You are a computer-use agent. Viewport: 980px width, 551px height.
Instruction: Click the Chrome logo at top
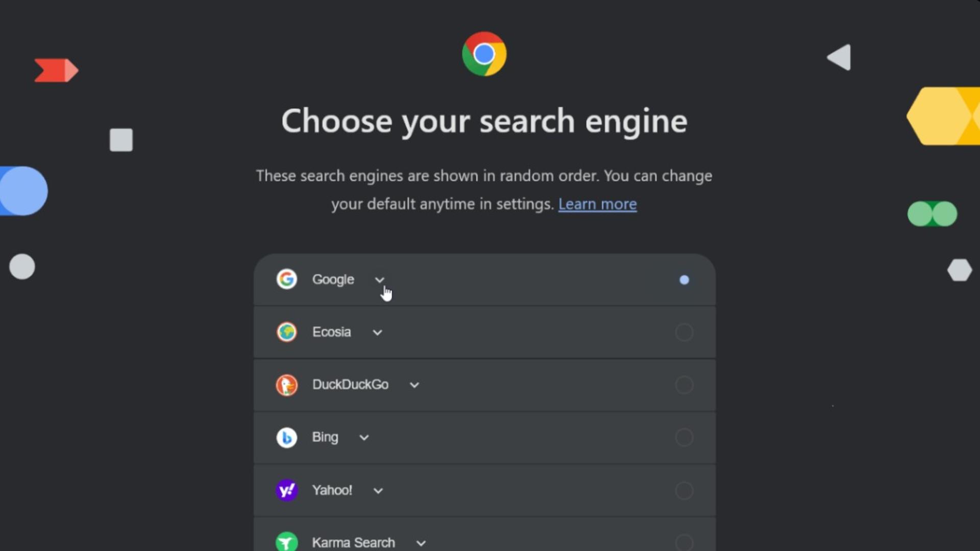pyautogui.click(x=484, y=54)
